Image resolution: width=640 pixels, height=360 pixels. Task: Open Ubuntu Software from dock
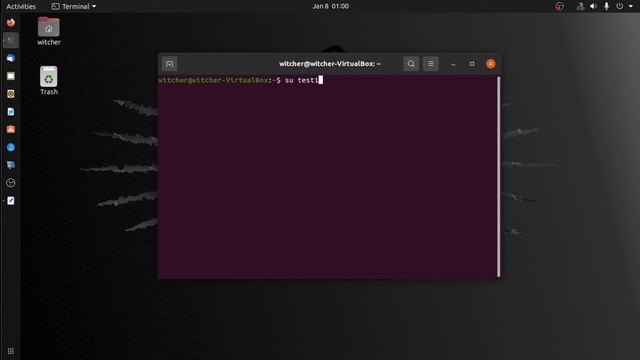click(x=11, y=129)
